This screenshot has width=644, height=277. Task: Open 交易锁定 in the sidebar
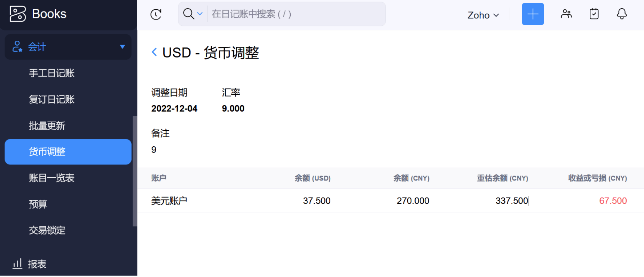(47, 230)
